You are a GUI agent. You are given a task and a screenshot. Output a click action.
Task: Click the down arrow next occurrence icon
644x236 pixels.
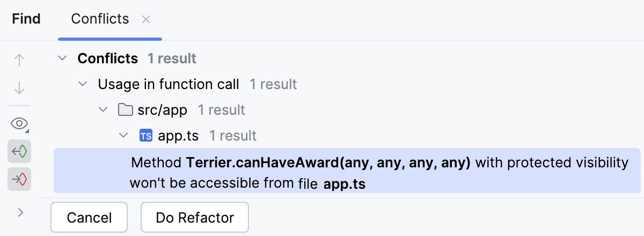pyautogui.click(x=19, y=87)
